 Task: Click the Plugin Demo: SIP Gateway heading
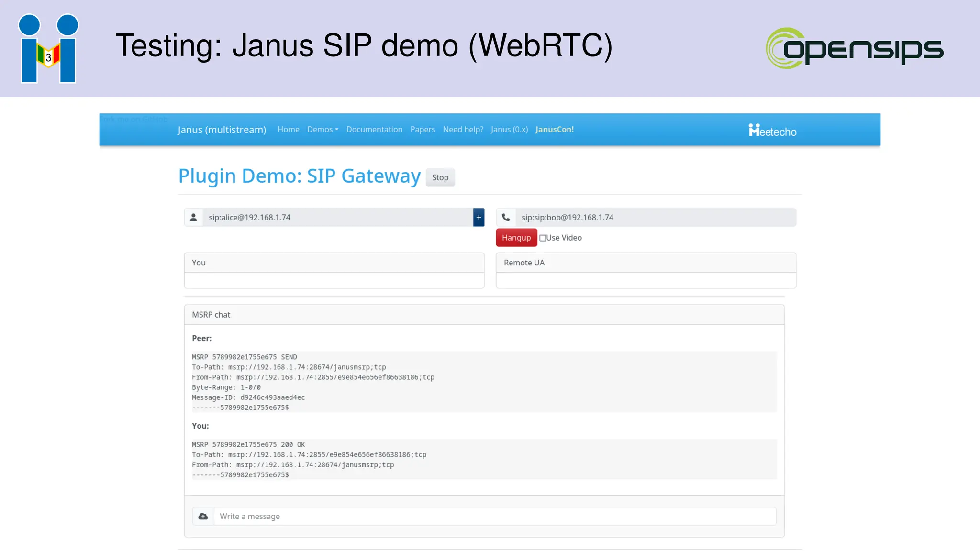point(300,176)
